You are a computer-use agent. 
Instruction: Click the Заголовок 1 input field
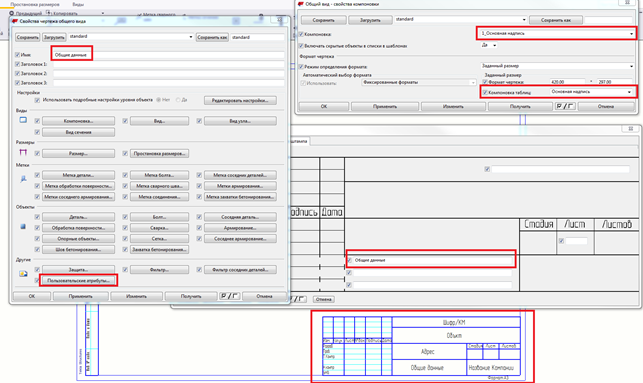[169, 64]
